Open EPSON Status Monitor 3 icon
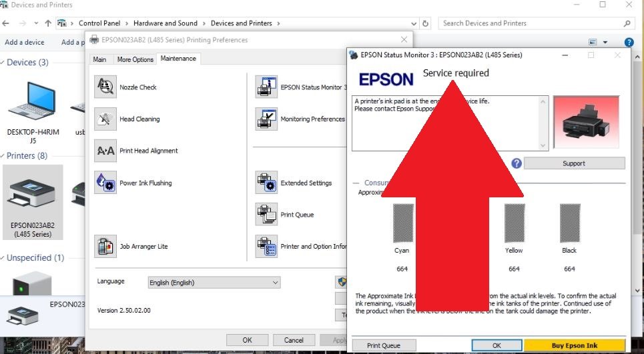Viewport: 644px width, 354px height. [x=266, y=87]
